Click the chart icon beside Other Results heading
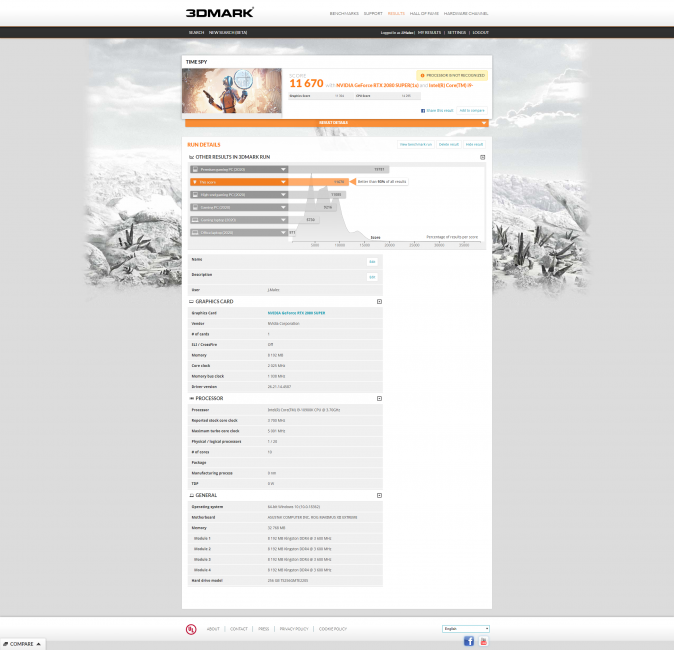 (x=191, y=157)
